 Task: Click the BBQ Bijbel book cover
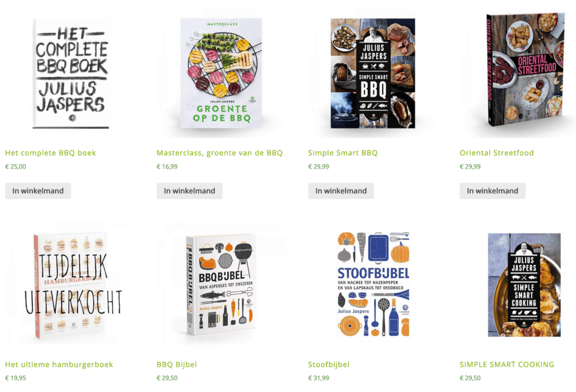coord(221,285)
